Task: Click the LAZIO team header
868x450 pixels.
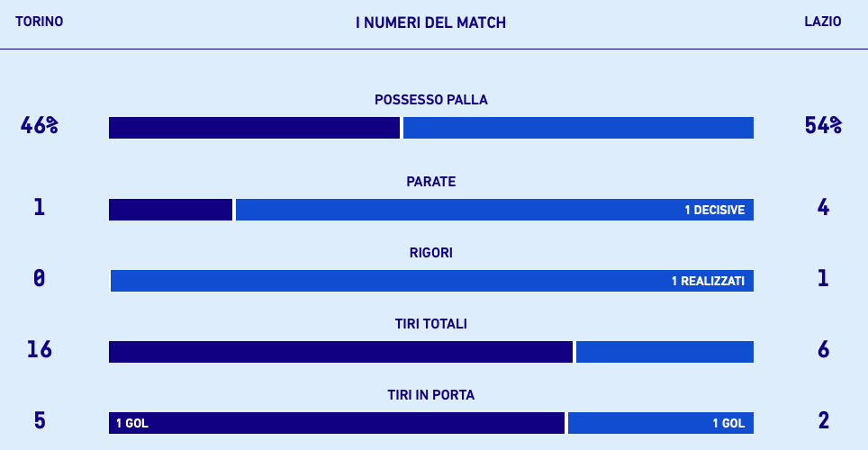Action: click(822, 22)
